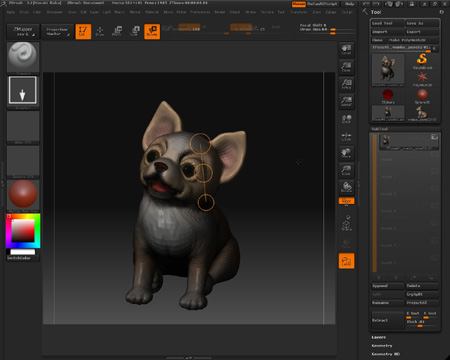This screenshot has width=450, height=360.
Task: Pick a color in the color picker square
Action: pos(23,230)
